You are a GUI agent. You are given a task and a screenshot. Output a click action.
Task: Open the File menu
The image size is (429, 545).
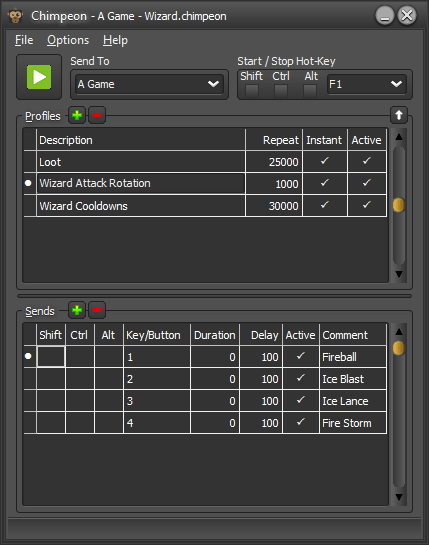click(x=24, y=40)
